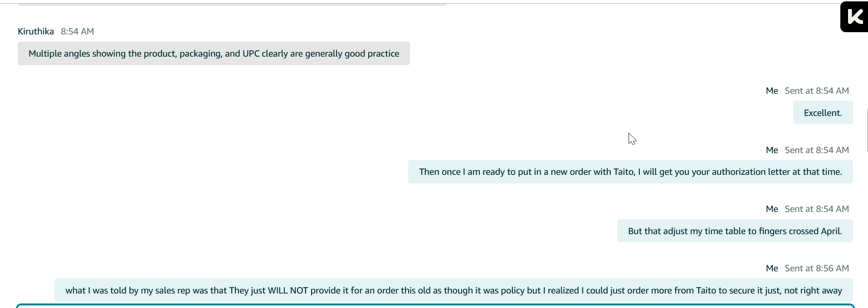868x308 pixels.
Task: Click "Me" label above the April time table message
Action: 772,209
